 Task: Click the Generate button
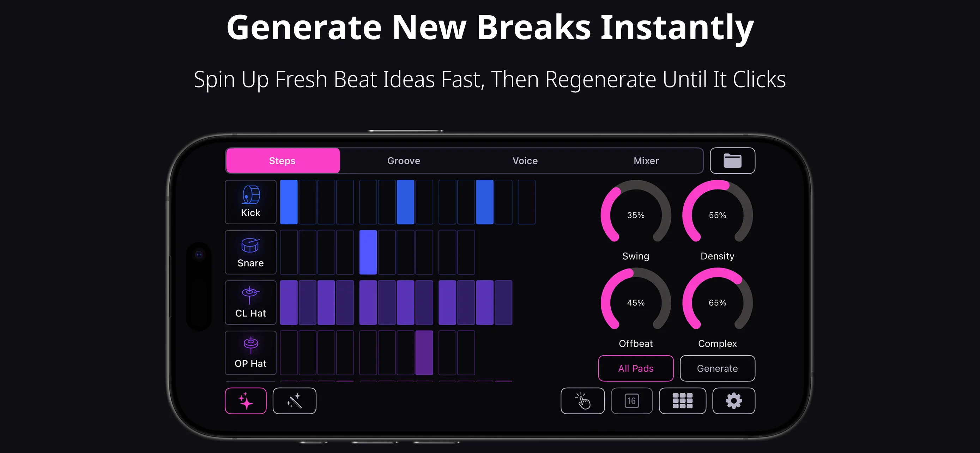[718, 368]
